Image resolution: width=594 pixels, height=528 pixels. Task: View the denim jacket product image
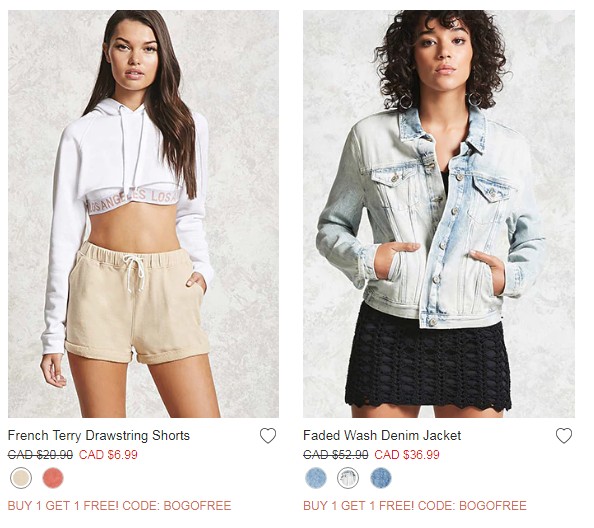(x=439, y=214)
